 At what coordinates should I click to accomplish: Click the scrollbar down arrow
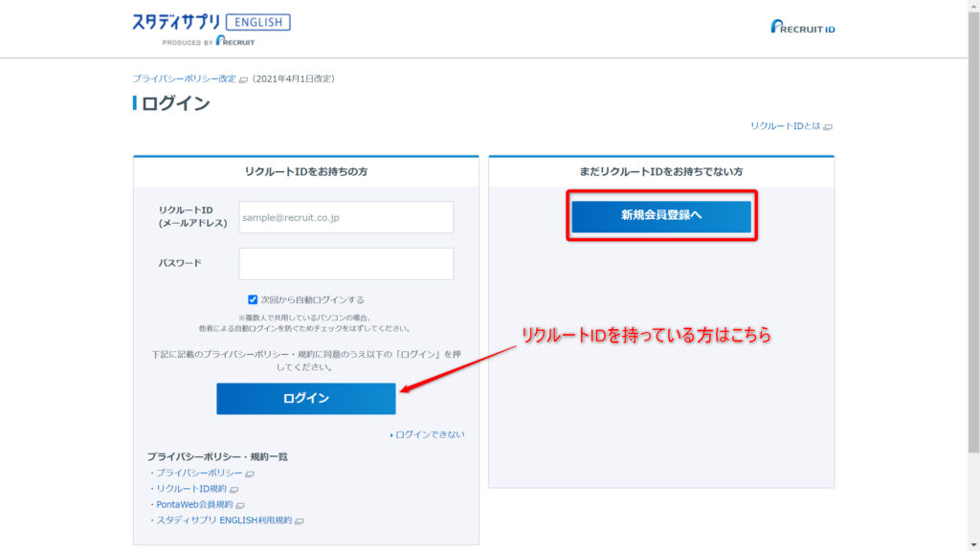pos(973,545)
